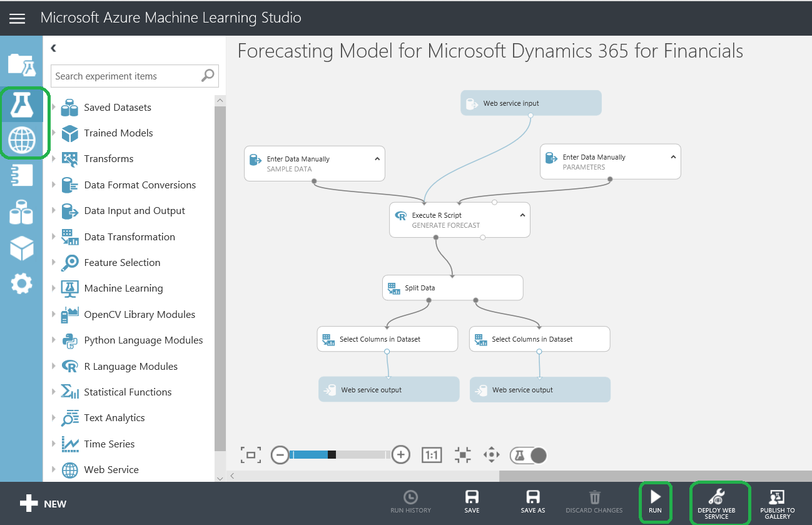Click the 1:1 actual size icon

(432, 455)
